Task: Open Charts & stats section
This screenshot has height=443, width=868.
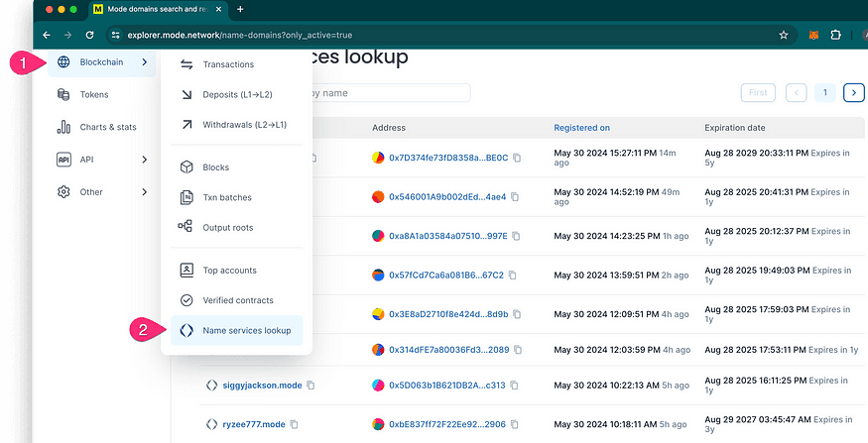Action: point(108,127)
